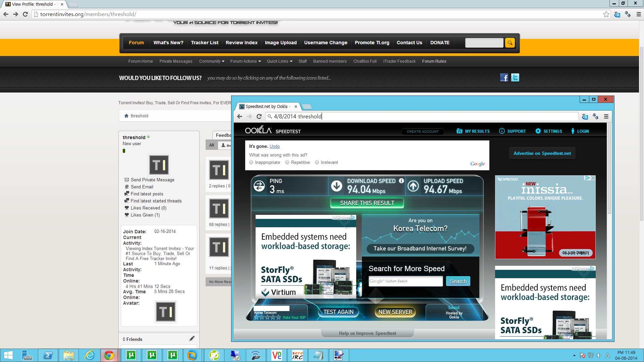Open What's New? menu item
The image size is (644, 362).
pos(168,43)
